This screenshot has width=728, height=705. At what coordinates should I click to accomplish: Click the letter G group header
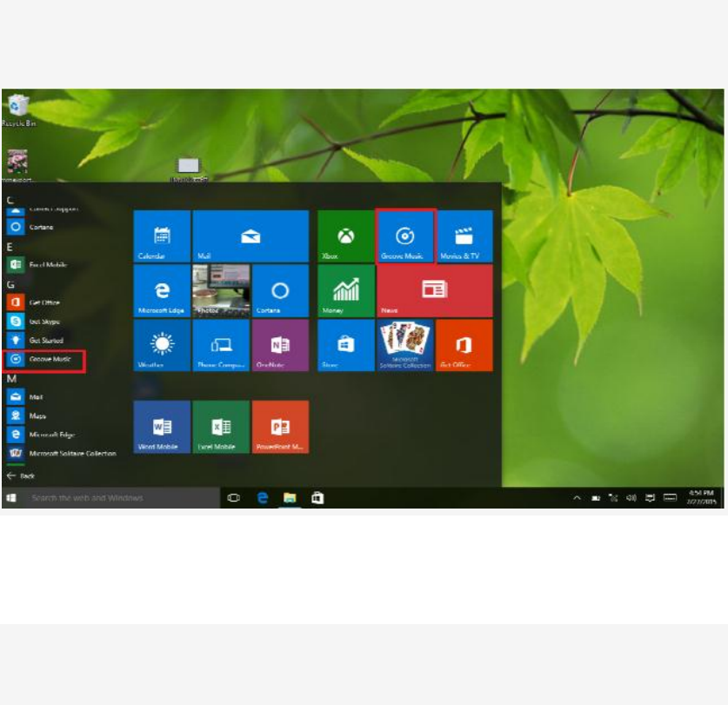point(10,284)
